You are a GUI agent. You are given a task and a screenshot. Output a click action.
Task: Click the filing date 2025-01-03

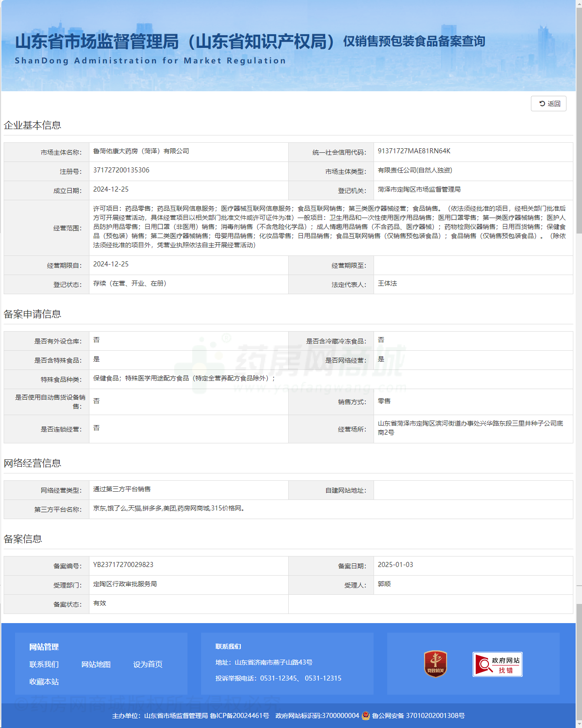click(395, 565)
